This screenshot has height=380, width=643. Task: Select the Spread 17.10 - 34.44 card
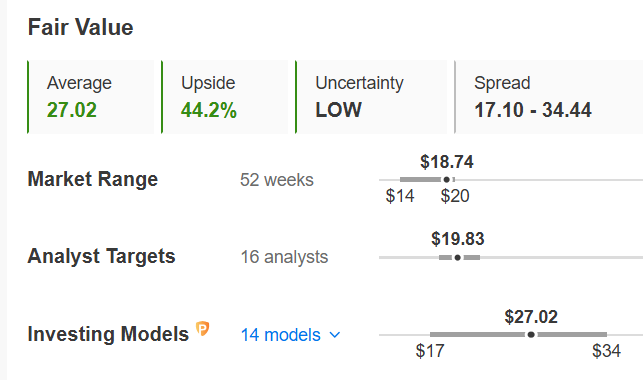pyautogui.click(x=549, y=97)
